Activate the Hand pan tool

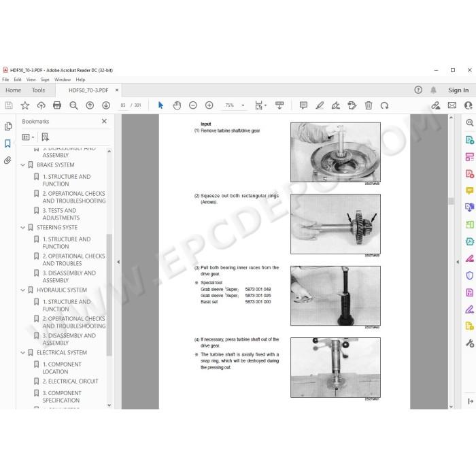177,105
